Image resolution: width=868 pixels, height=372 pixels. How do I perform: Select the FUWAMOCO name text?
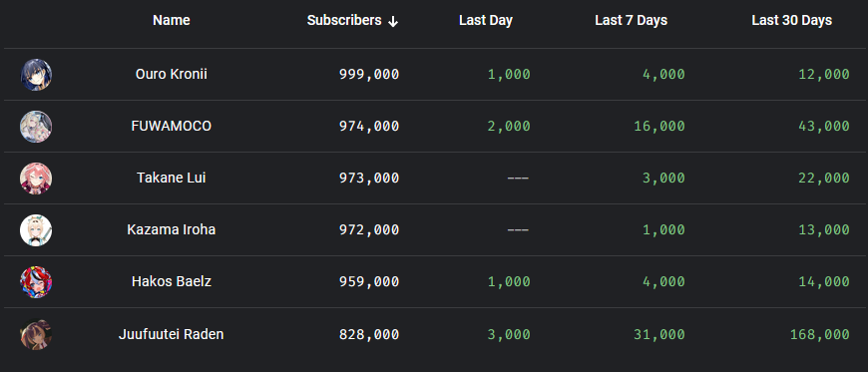(172, 127)
